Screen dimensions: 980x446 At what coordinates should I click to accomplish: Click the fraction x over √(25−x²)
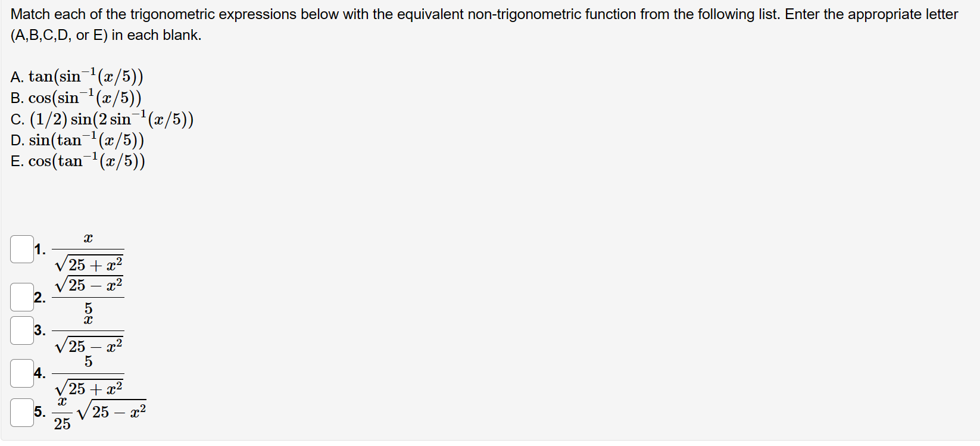point(88,332)
